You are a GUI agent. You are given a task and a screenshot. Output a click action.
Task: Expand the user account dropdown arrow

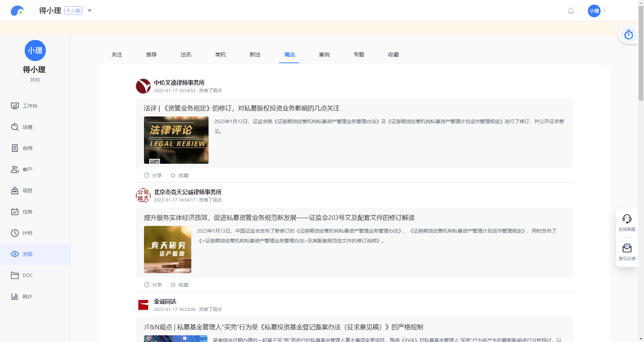click(604, 11)
